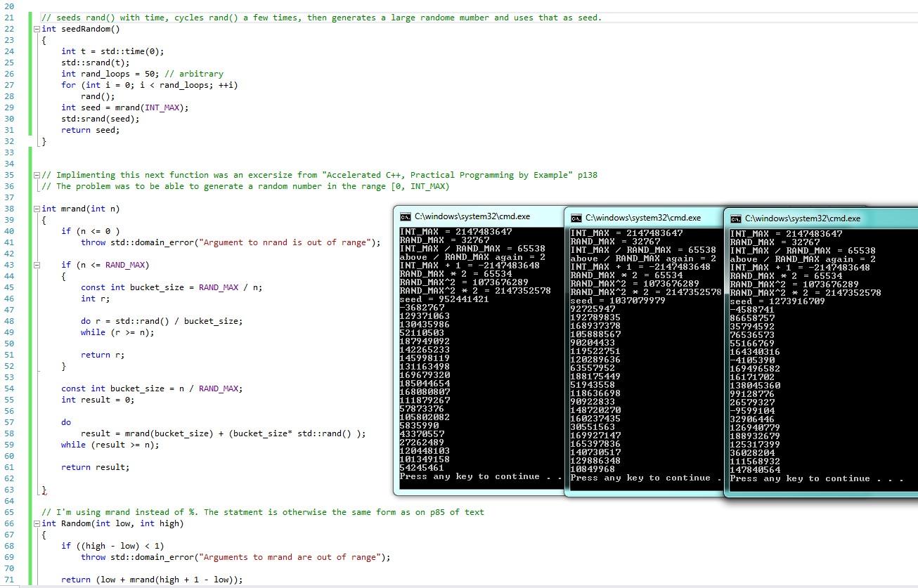The width and height of the screenshot is (918, 588).
Task: Click 'Argument to nrand is out of range' string
Action: (x=285, y=242)
